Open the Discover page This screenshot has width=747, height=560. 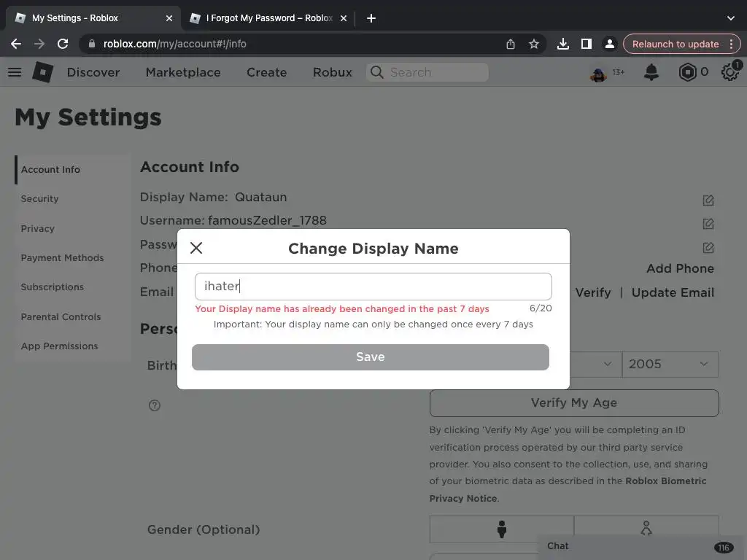point(93,72)
